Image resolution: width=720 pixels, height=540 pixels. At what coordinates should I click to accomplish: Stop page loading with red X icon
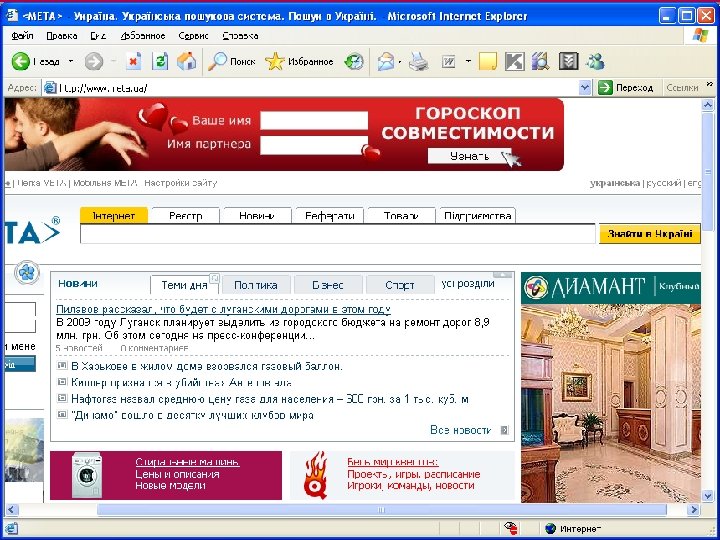tap(133, 61)
